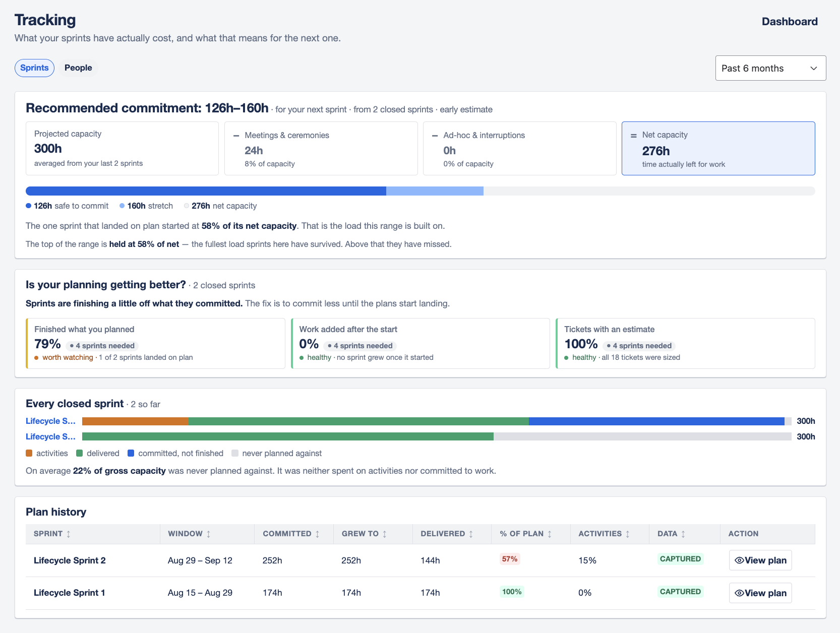
Task: Click the 100% of plan badge
Action: point(512,592)
